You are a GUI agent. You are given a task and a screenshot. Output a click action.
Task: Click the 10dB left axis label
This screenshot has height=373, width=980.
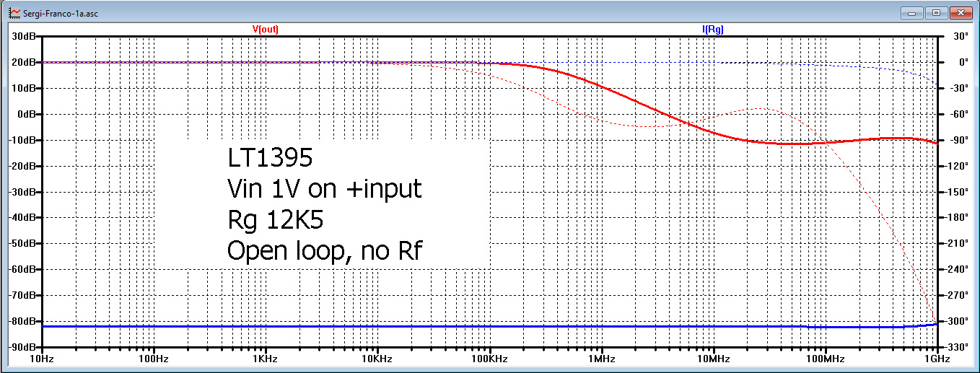[x=23, y=88]
